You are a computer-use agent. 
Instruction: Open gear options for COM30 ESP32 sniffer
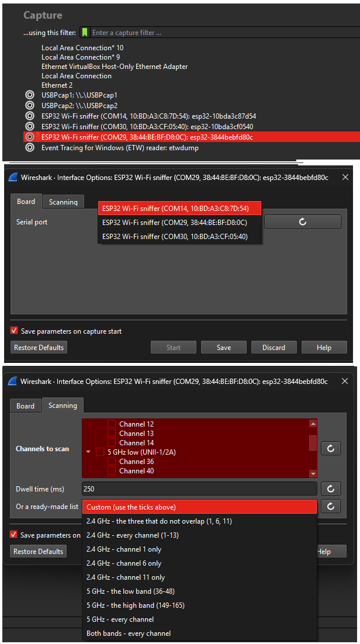point(30,126)
